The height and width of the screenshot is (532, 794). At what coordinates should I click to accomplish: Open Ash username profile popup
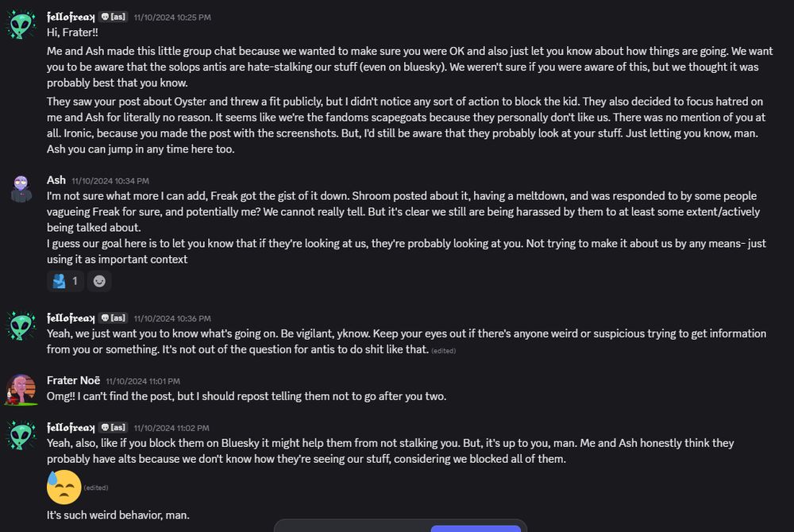(56, 180)
